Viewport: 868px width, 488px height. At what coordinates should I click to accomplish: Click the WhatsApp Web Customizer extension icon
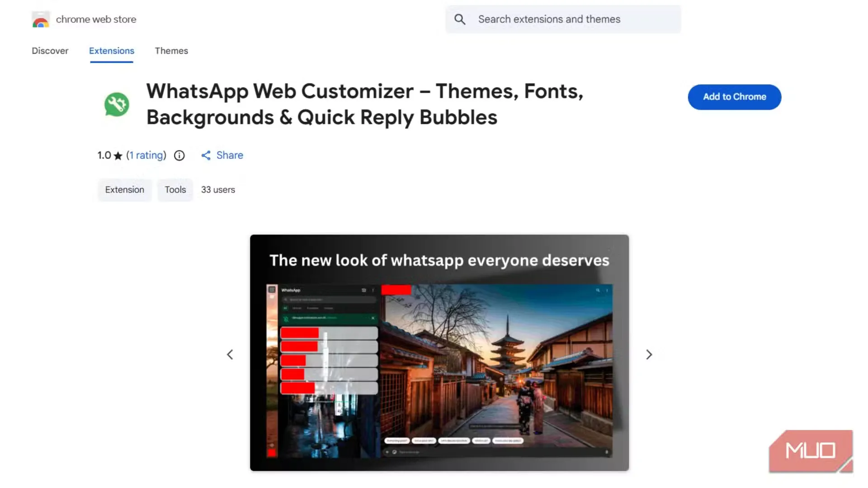tap(117, 104)
